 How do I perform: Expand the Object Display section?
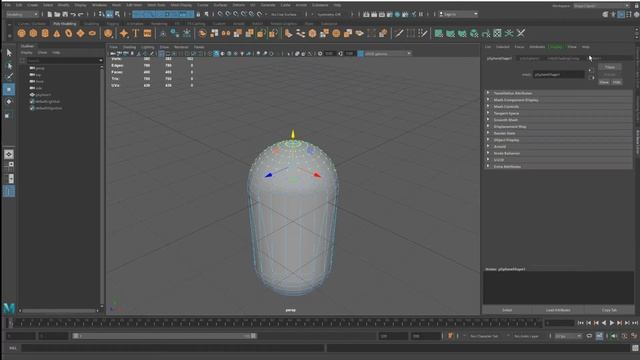click(x=559, y=140)
